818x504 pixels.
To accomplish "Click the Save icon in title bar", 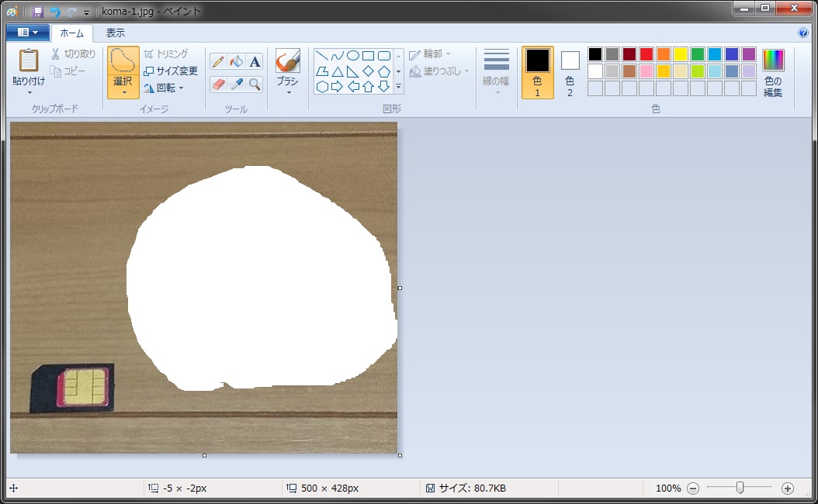I will point(38,12).
